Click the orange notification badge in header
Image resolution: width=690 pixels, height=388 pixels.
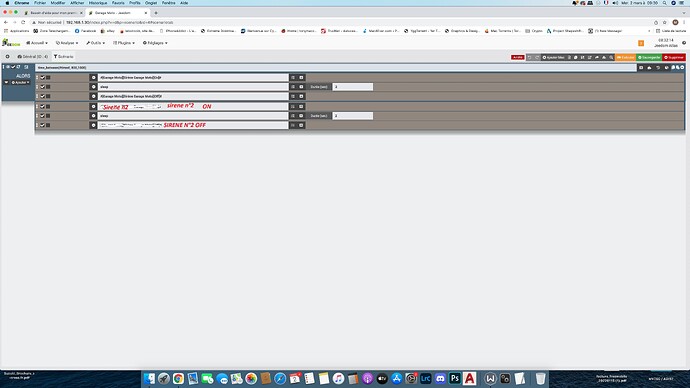coord(641,43)
